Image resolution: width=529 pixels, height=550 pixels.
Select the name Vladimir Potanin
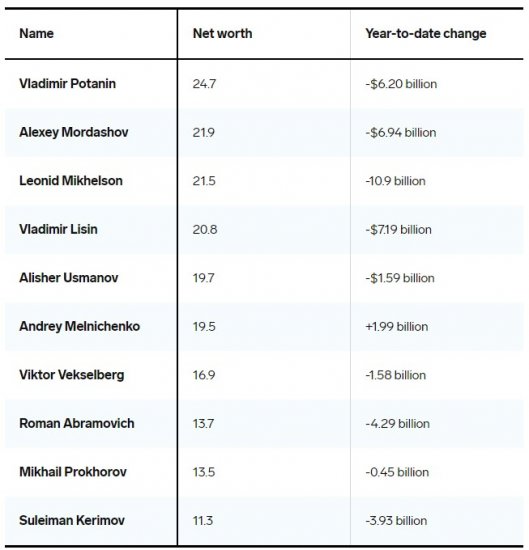point(67,84)
